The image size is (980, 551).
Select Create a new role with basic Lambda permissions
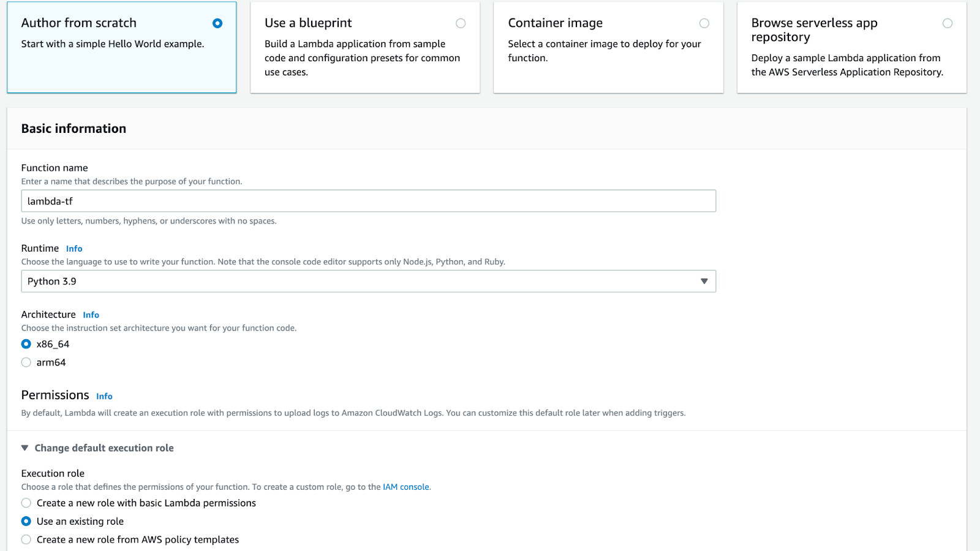coord(26,503)
